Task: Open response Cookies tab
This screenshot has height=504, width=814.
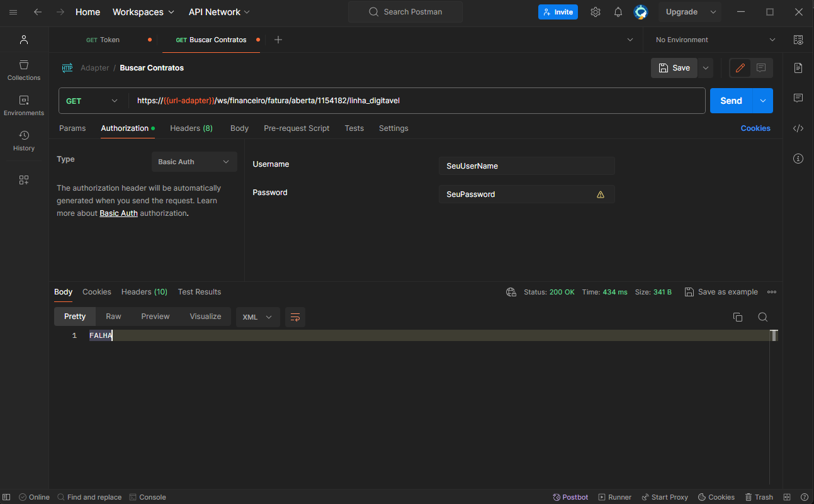Action: tap(97, 292)
